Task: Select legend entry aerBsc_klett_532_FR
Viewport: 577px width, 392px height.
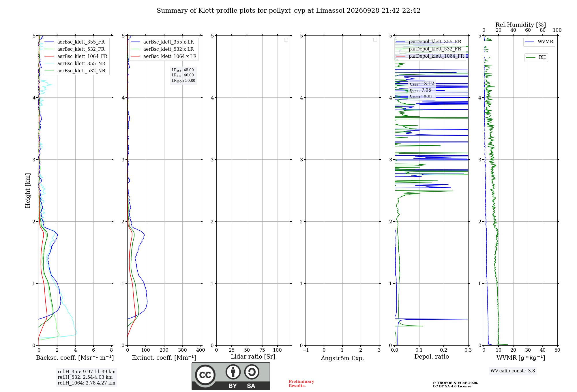Action: [x=76, y=49]
